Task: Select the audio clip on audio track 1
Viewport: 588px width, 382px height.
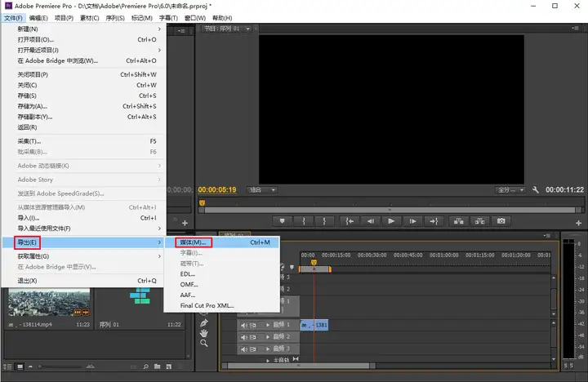Action: point(314,325)
